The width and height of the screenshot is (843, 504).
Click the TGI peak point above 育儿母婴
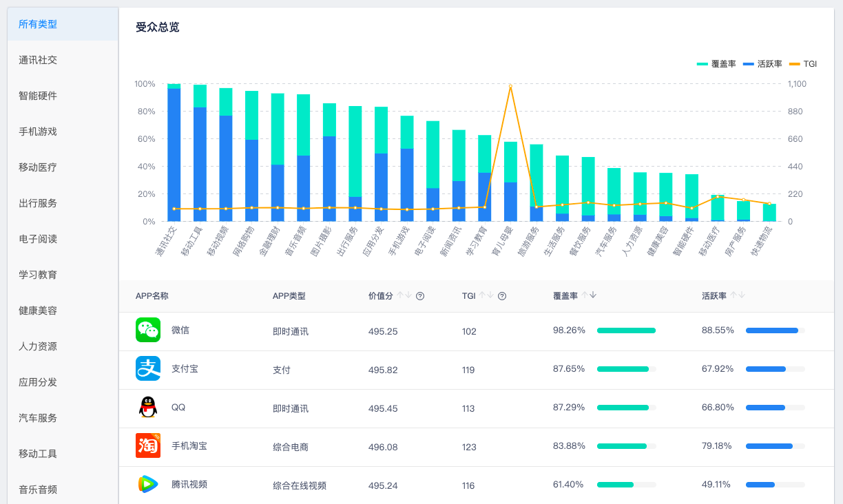pos(510,87)
